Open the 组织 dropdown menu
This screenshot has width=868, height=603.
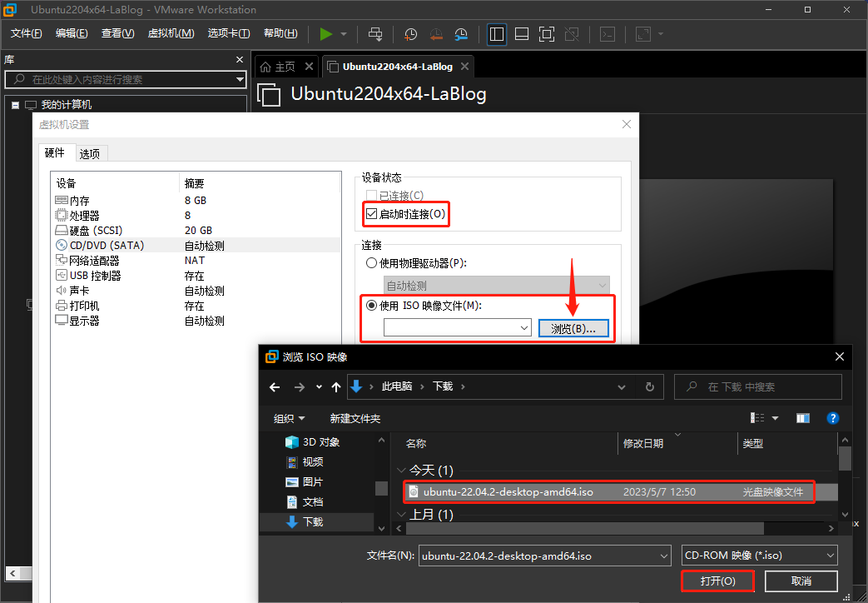289,418
